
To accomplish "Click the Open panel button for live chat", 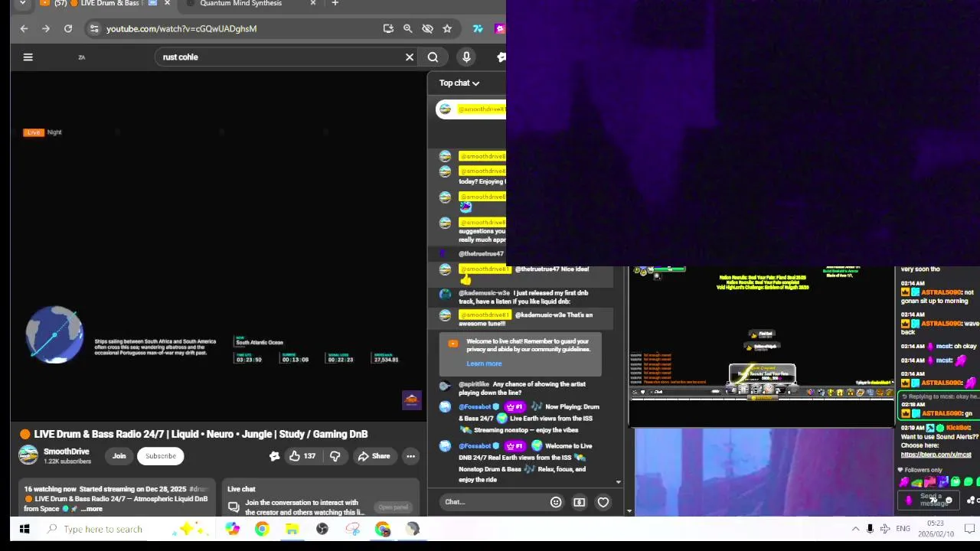I will click(x=393, y=507).
